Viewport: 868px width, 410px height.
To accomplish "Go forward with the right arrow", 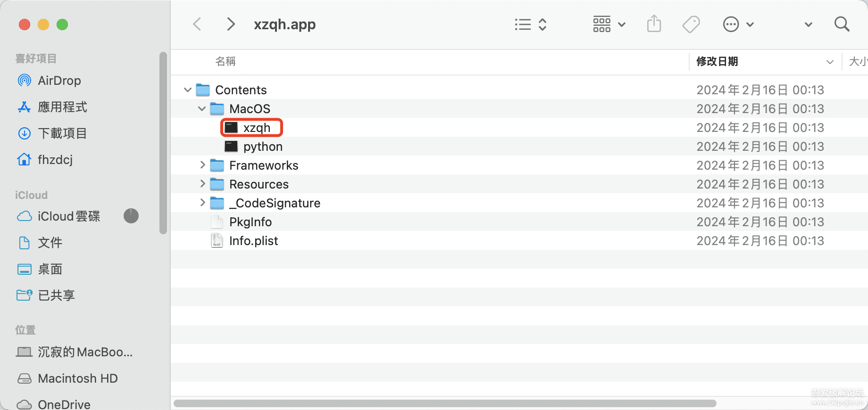I will [x=231, y=24].
